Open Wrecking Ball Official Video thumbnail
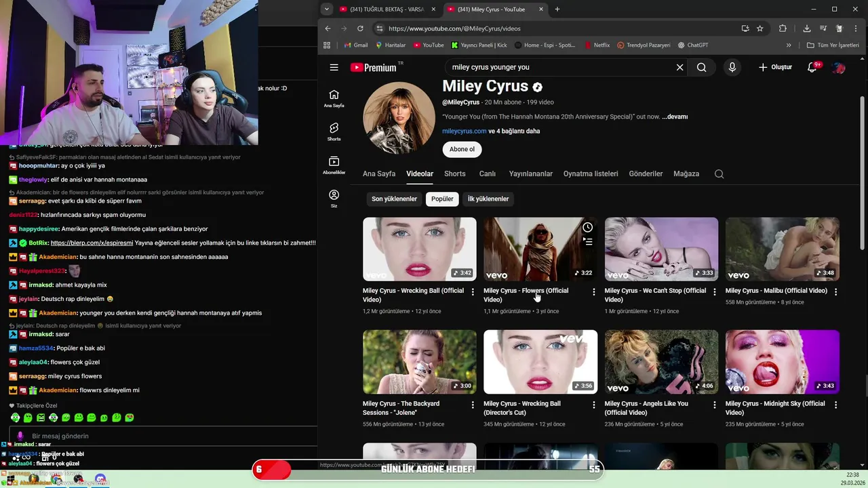Image resolution: width=868 pixels, height=488 pixels. [420, 249]
